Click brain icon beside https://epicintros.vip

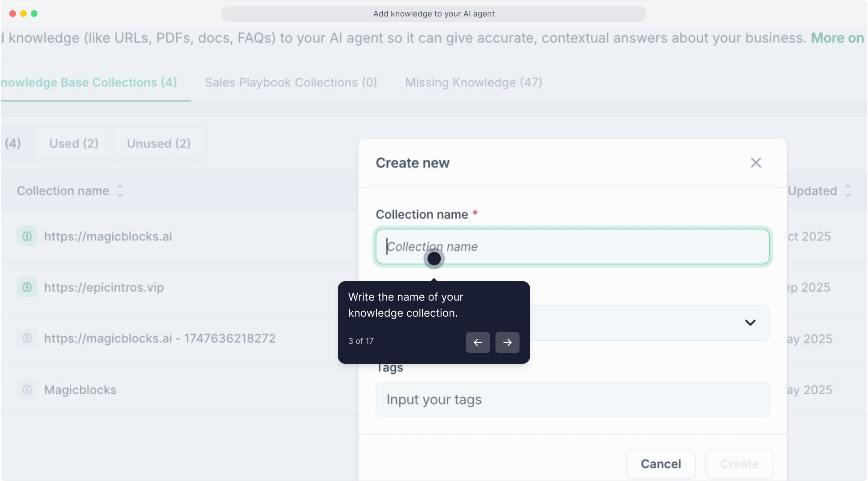click(x=27, y=287)
